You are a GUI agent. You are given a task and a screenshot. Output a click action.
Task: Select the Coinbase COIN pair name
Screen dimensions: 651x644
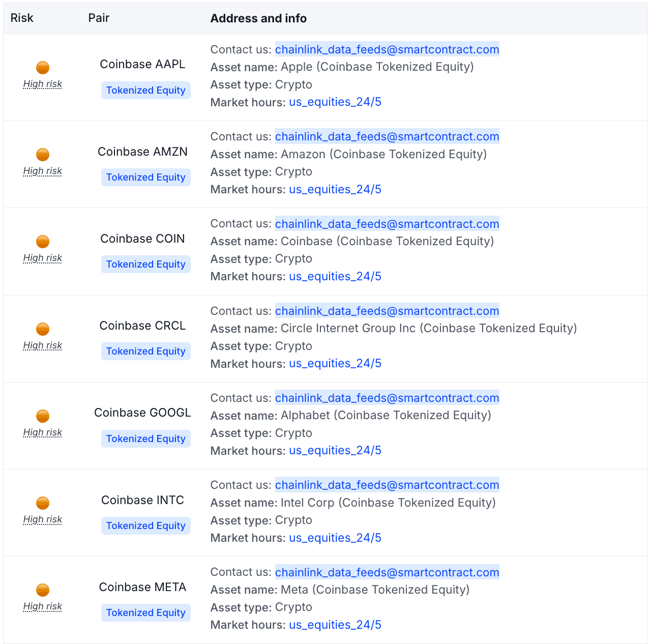pyautogui.click(x=142, y=239)
